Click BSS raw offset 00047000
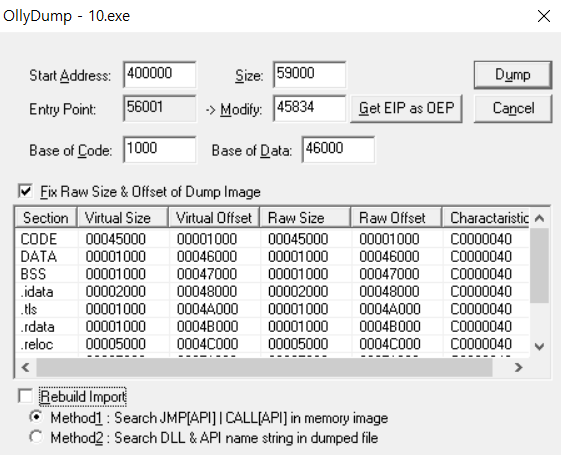The image size is (561, 455). click(x=389, y=274)
